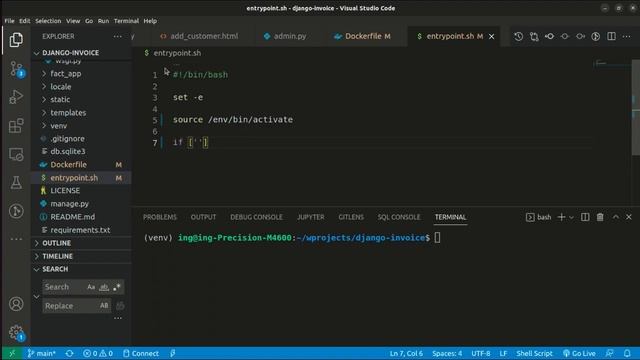The width and height of the screenshot is (640, 360).
Task: Kill terminal with trash icon
Action: [600, 217]
